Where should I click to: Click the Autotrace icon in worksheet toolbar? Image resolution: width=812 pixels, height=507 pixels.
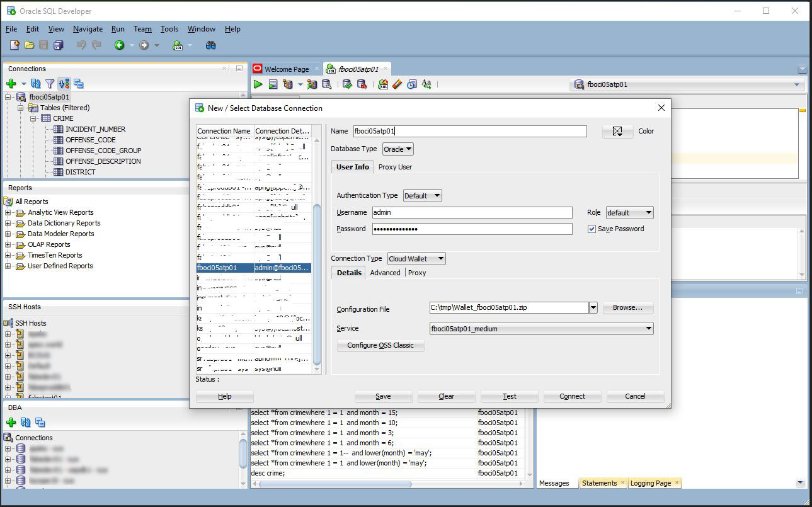pos(312,84)
